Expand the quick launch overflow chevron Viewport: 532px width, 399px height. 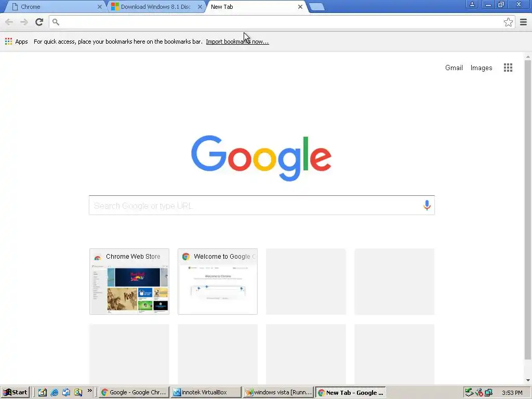pyautogui.click(x=89, y=391)
